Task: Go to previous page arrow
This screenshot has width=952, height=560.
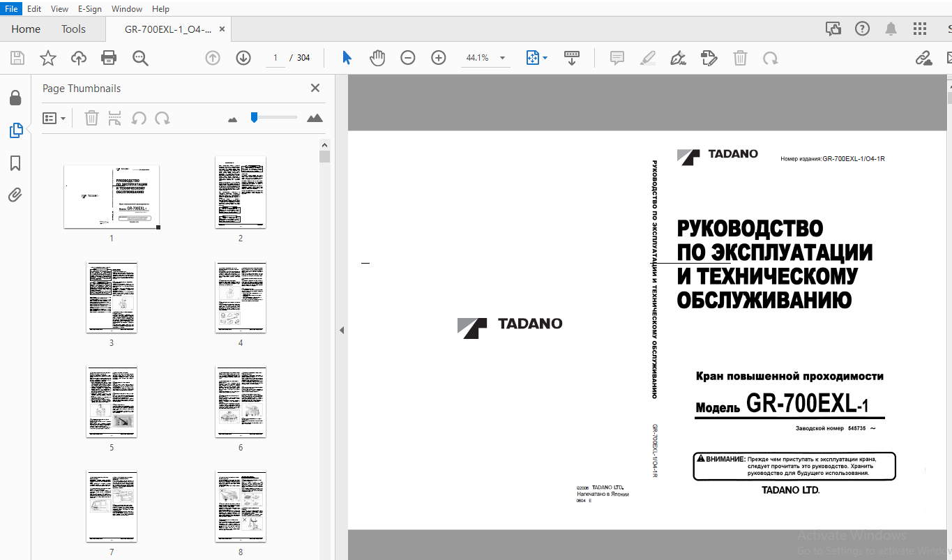Action: [213, 58]
